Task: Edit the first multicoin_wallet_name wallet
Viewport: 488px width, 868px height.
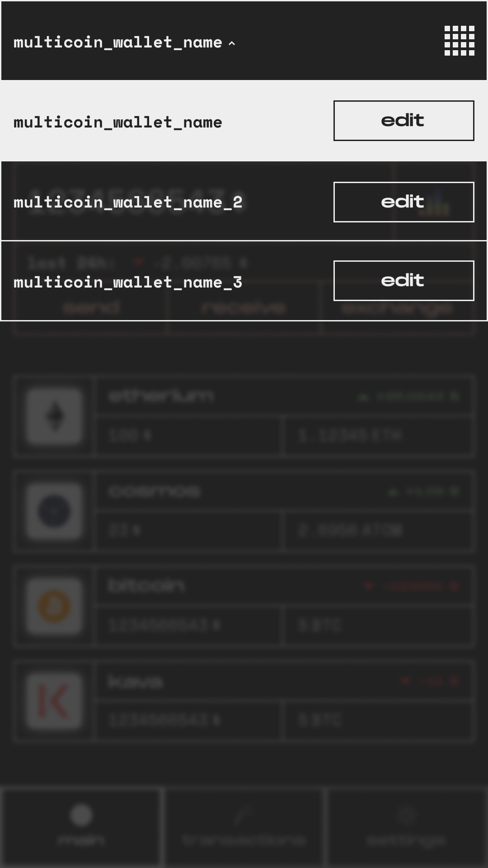Action: pyautogui.click(x=404, y=121)
